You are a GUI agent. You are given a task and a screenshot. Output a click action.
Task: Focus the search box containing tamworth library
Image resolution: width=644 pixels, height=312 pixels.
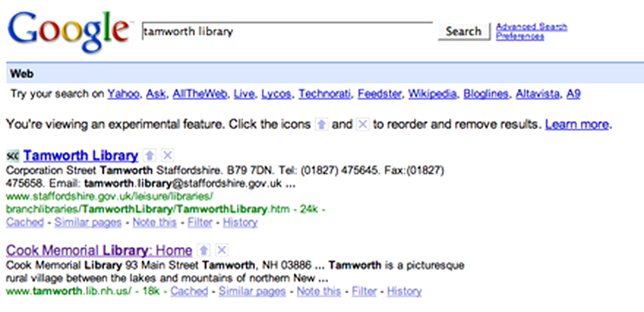pos(287,31)
